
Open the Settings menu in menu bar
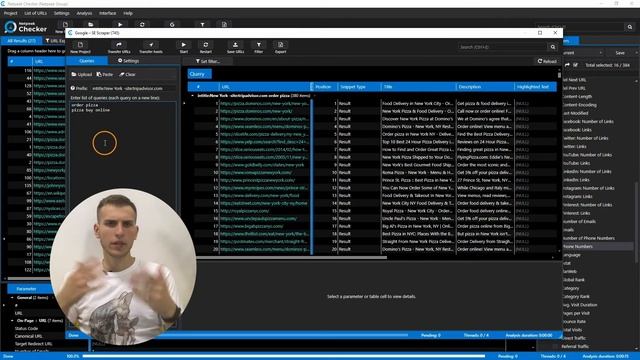tap(62, 13)
